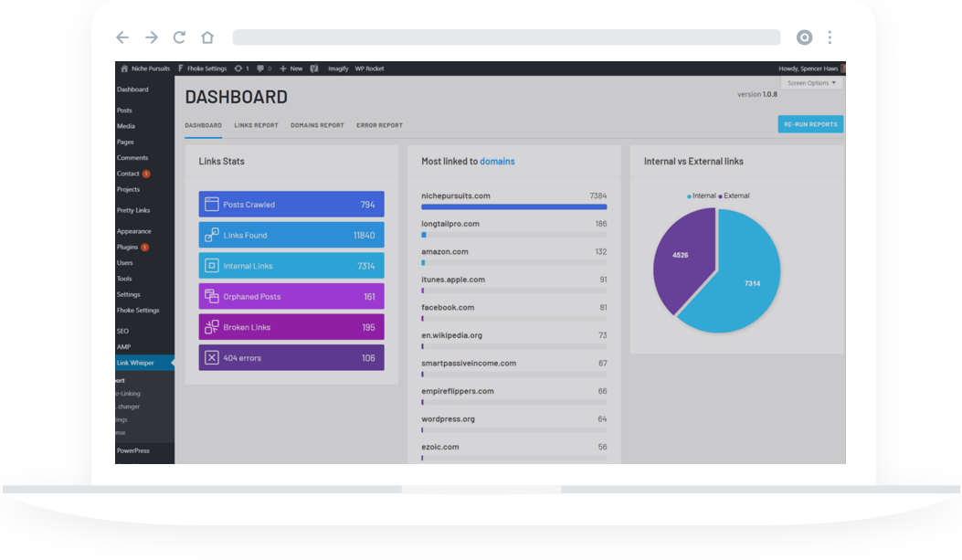Expand the Screen Options dropdown
The image size is (962, 560).
(x=811, y=83)
